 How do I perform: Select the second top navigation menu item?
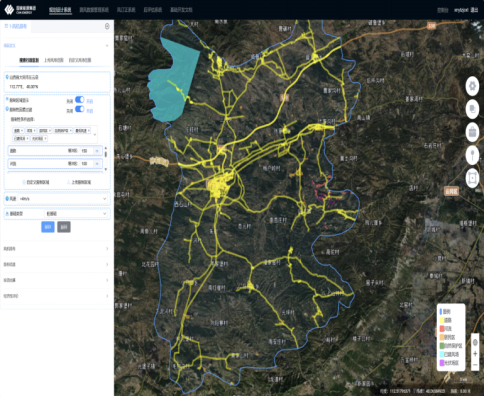[x=94, y=10]
